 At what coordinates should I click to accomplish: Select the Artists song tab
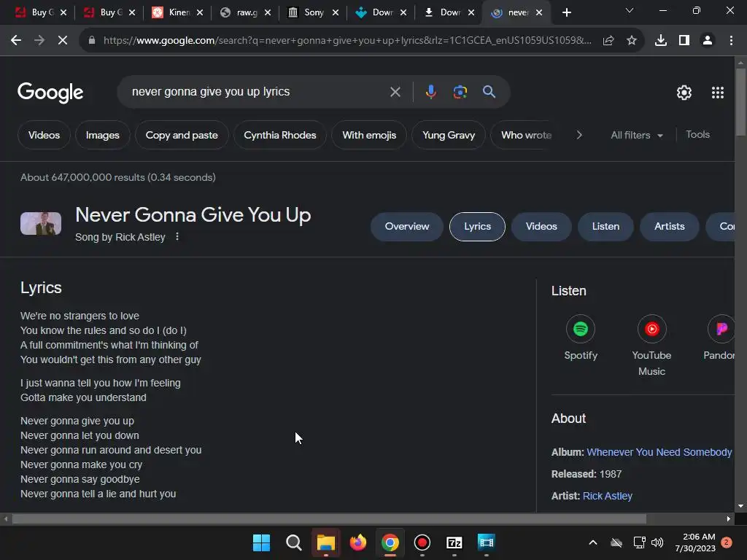click(x=670, y=227)
